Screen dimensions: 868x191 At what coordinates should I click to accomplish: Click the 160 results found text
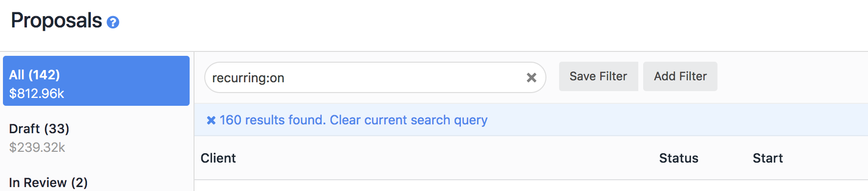[272, 120]
